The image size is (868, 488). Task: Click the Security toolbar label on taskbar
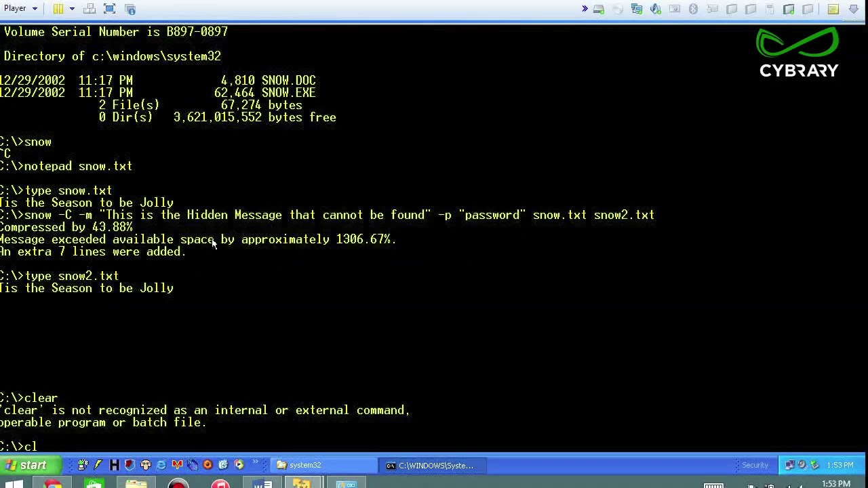click(x=755, y=465)
